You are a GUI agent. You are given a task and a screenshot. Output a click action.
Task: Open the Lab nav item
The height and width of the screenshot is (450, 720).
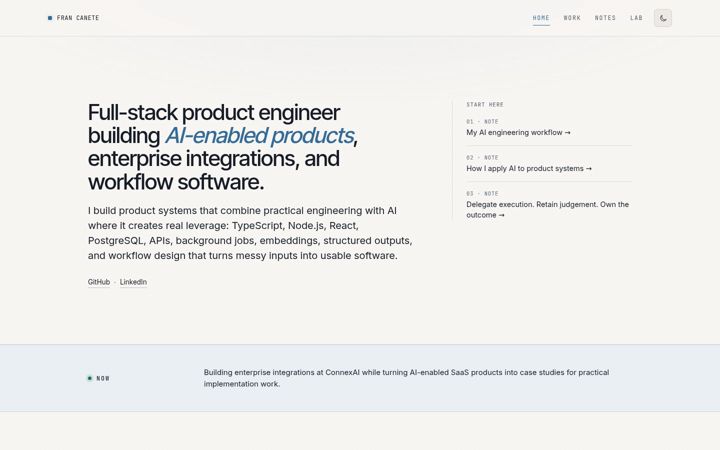(636, 18)
